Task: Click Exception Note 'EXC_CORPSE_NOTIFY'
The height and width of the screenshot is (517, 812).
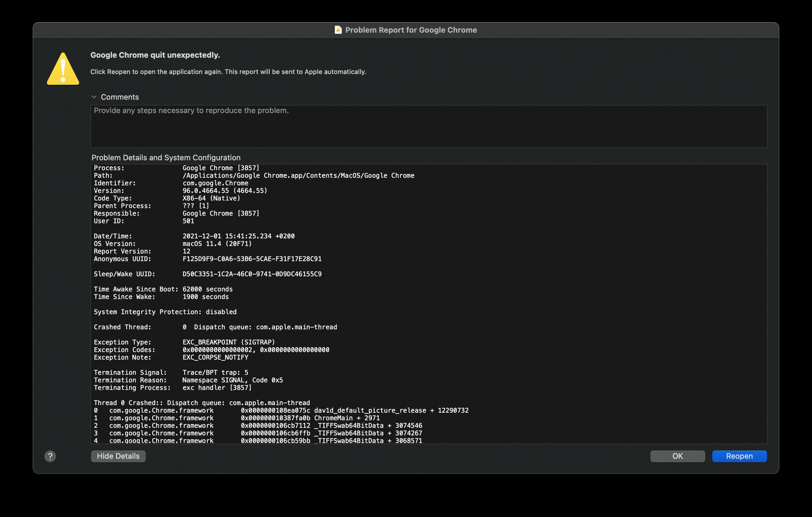Action: [x=216, y=357]
